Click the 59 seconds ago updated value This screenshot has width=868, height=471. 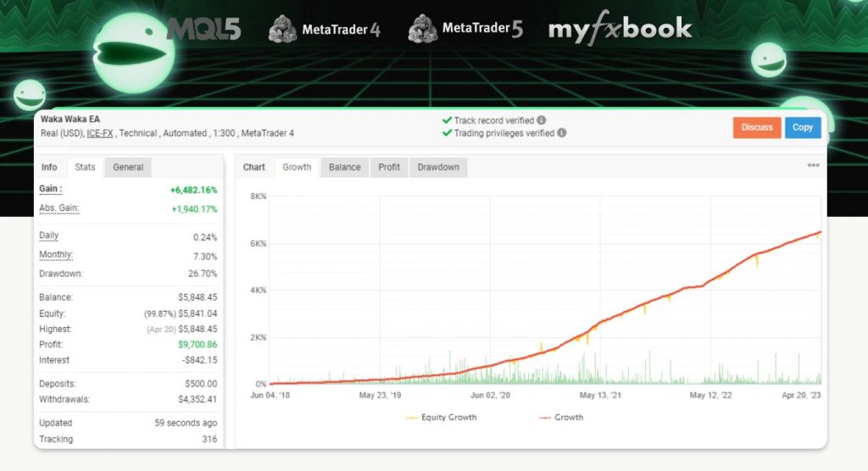[x=186, y=423]
